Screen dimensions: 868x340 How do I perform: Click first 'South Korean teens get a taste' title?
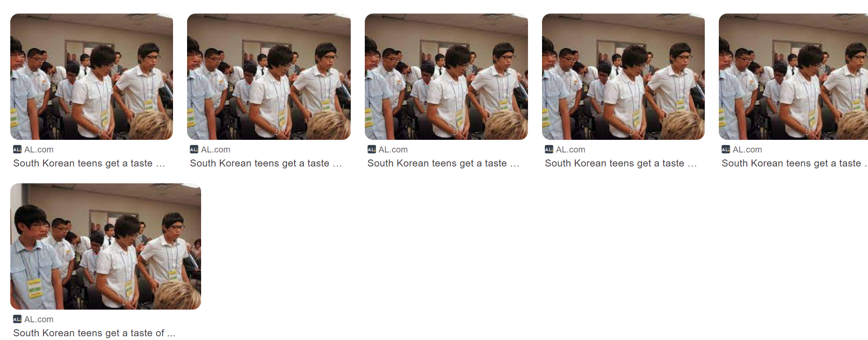[x=89, y=163]
